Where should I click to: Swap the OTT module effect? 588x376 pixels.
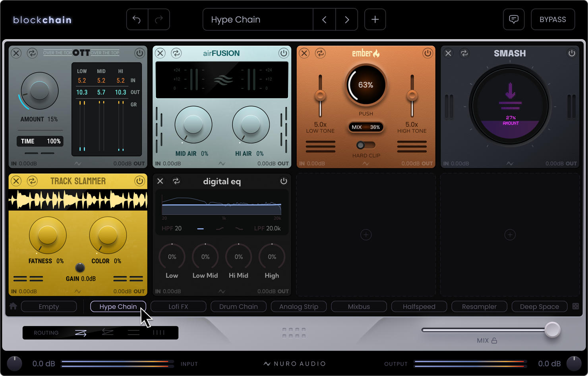(x=32, y=53)
